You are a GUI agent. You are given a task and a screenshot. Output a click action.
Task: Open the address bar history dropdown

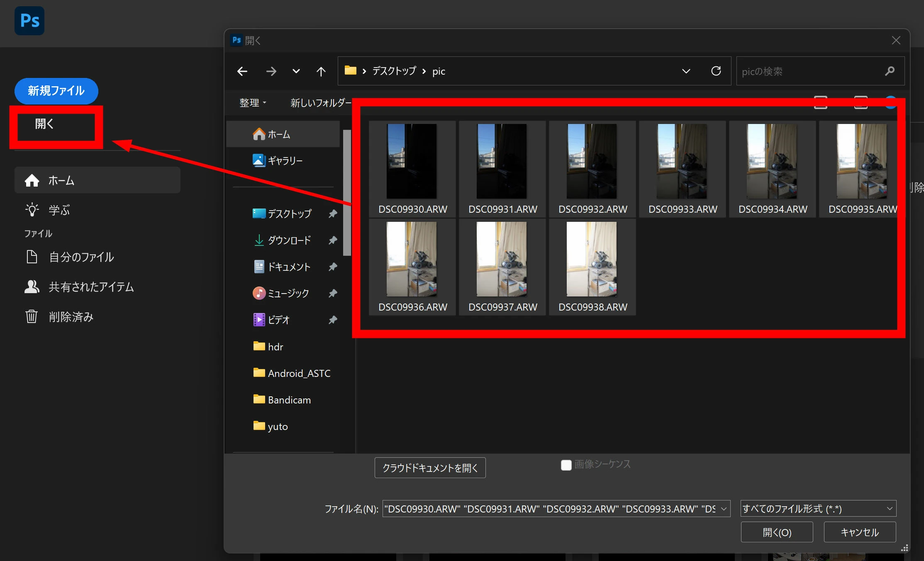tap(686, 71)
